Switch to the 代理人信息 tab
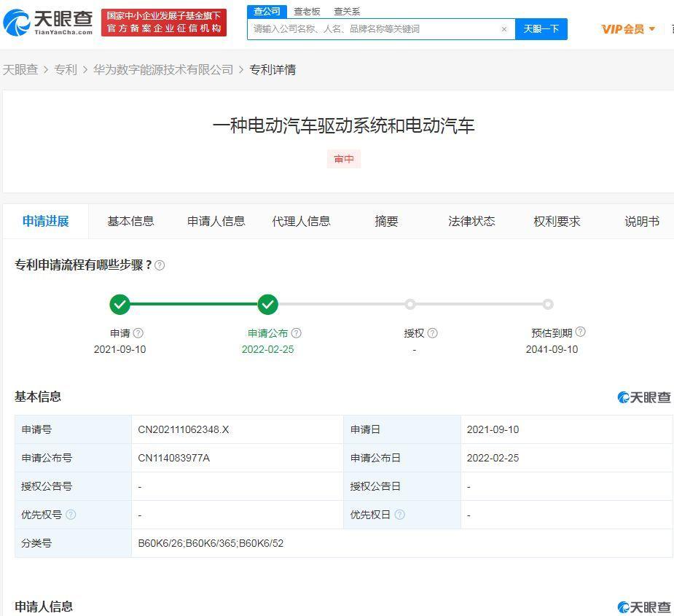The image size is (674, 616). tap(301, 221)
